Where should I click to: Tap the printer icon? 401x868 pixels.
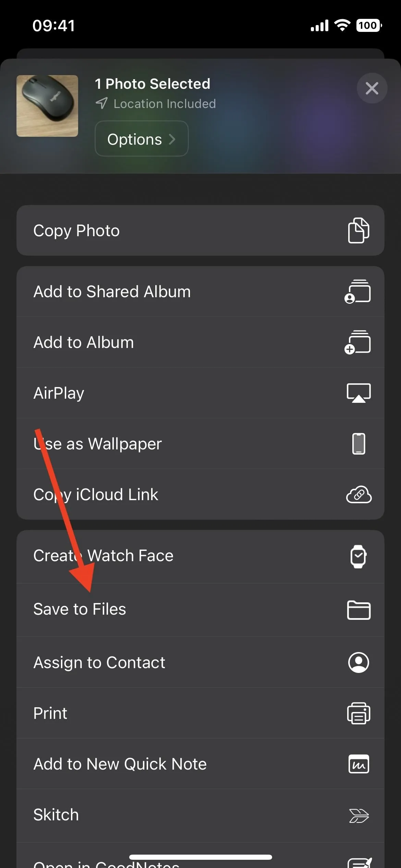(x=359, y=713)
